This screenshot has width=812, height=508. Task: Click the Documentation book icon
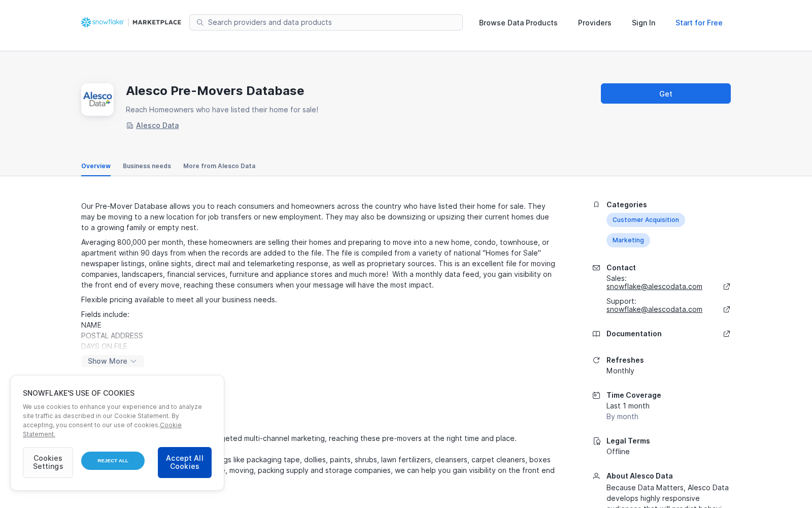click(596, 334)
